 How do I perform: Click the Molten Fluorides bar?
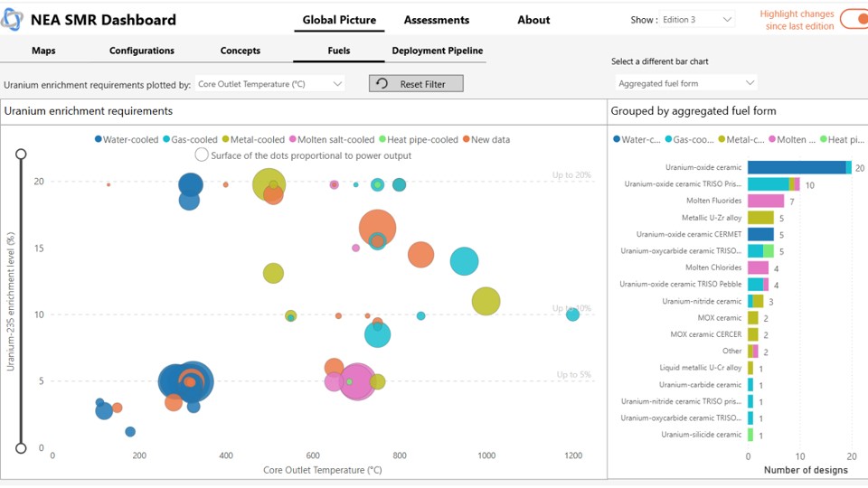[x=766, y=201]
